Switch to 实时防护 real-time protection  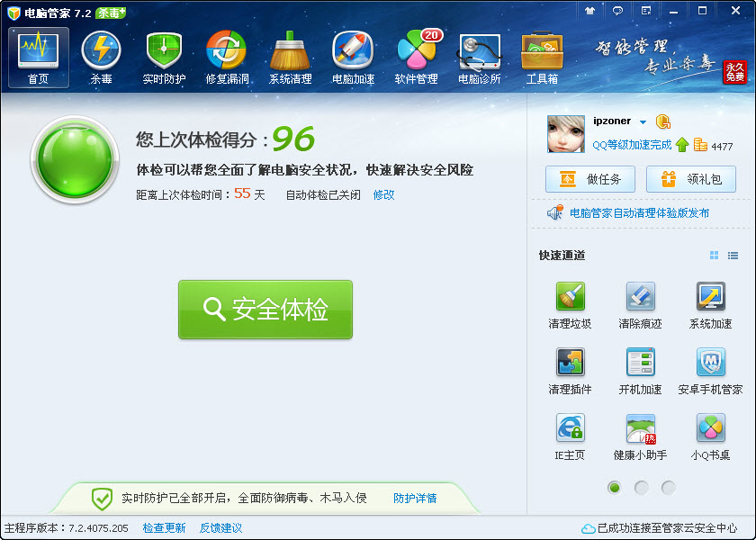(164, 58)
